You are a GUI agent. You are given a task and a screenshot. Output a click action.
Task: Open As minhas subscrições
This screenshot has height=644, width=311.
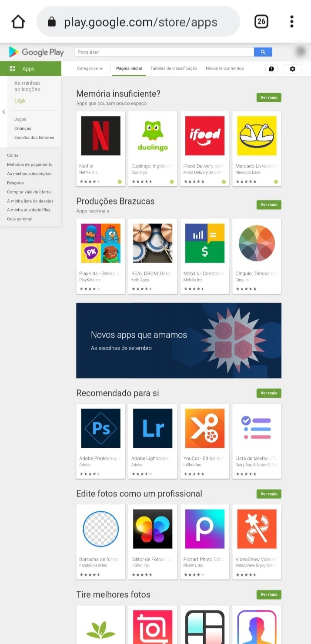pyautogui.click(x=29, y=174)
